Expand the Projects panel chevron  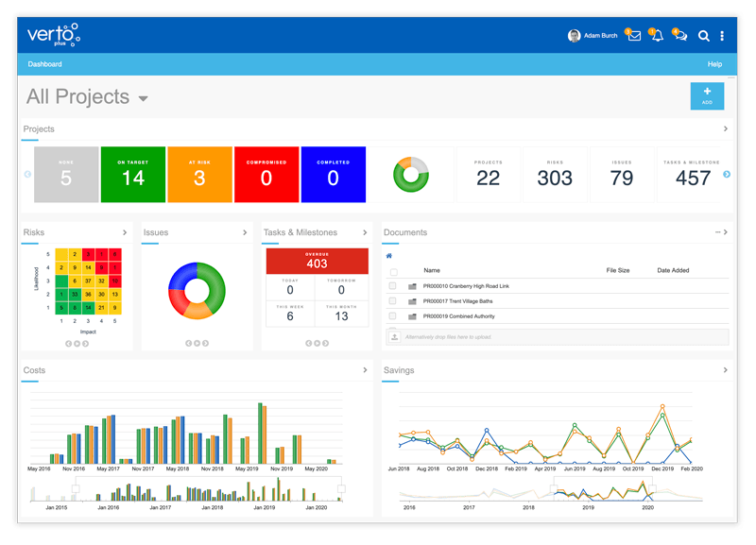[x=725, y=128]
